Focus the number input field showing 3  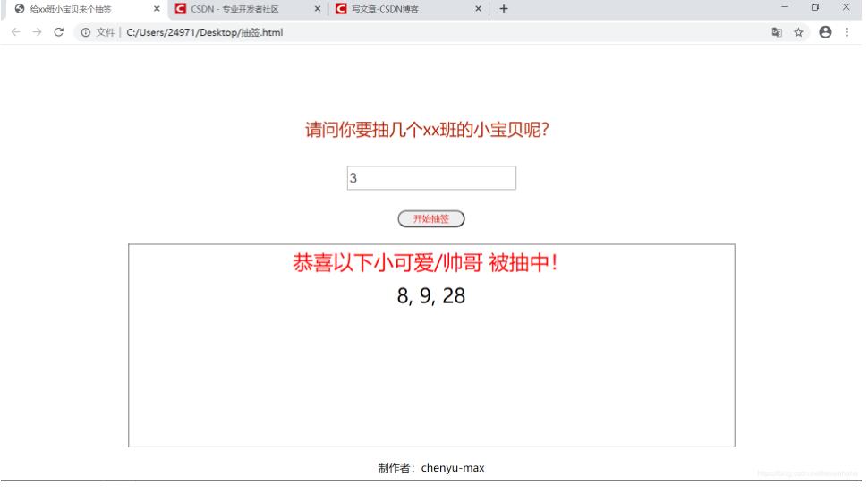[x=432, y=178]
